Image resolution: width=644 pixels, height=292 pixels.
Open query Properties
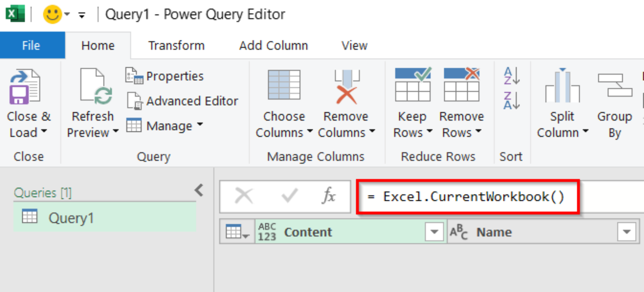pos(164,76)
